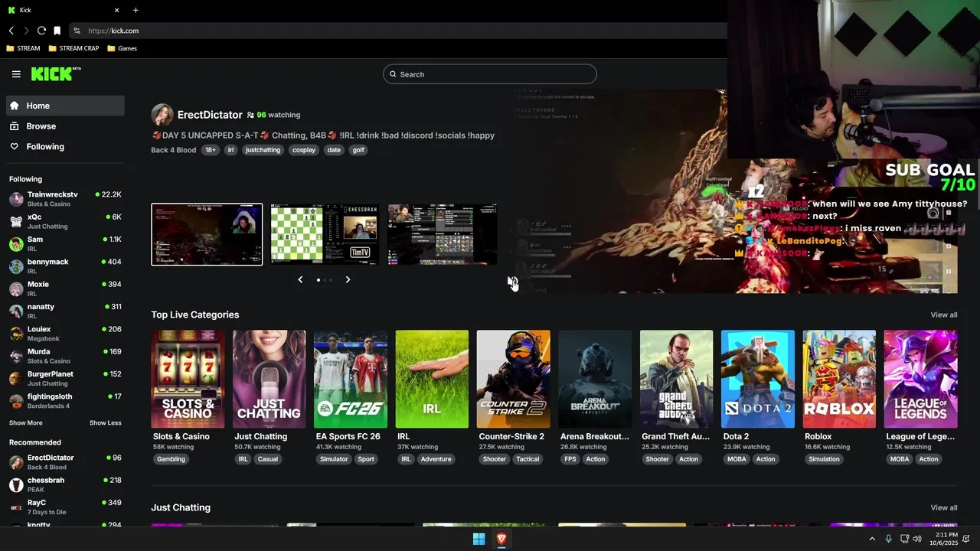
Task: Open Grand Theft Auto category card
Action: pyautogui.click(x=677, y=379)
